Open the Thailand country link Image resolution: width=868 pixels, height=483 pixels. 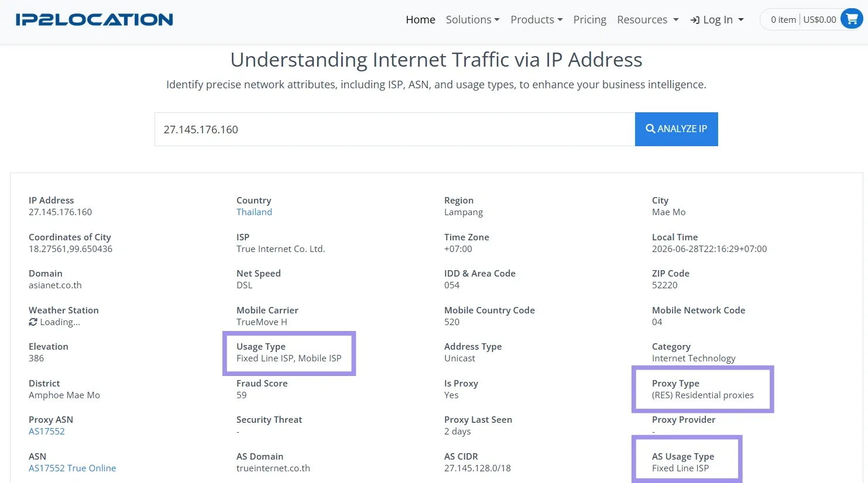(x=254, y=212)
